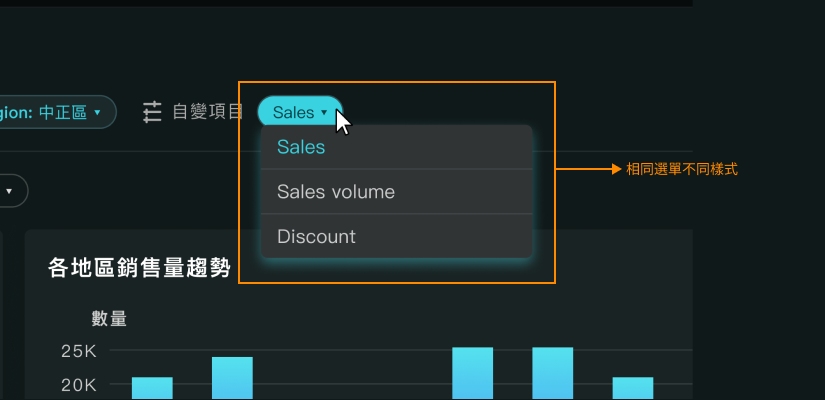The width and height of the screenshot is (825, 400).
Task: Click the 各地區銷售量趨勢 chart title
Action: (x=139, y=267)
